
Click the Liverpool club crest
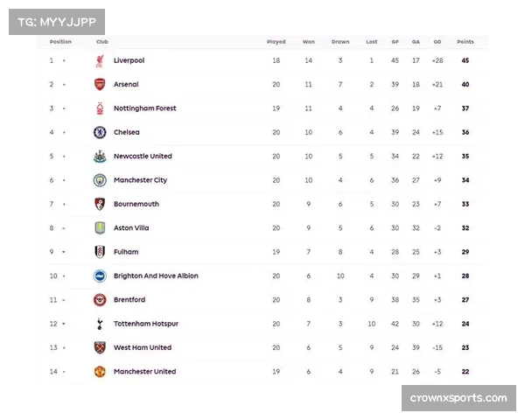pos(99,60)
